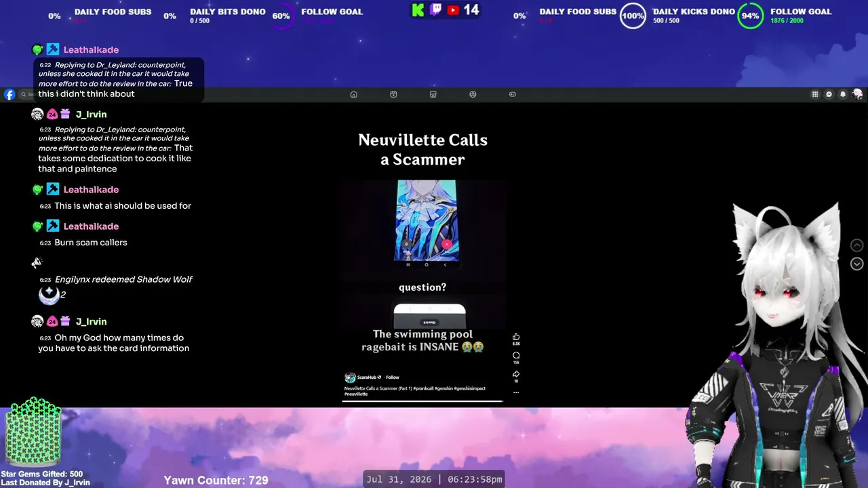
Task: Open the Facebook Marketplace tab
Action: 433,94
